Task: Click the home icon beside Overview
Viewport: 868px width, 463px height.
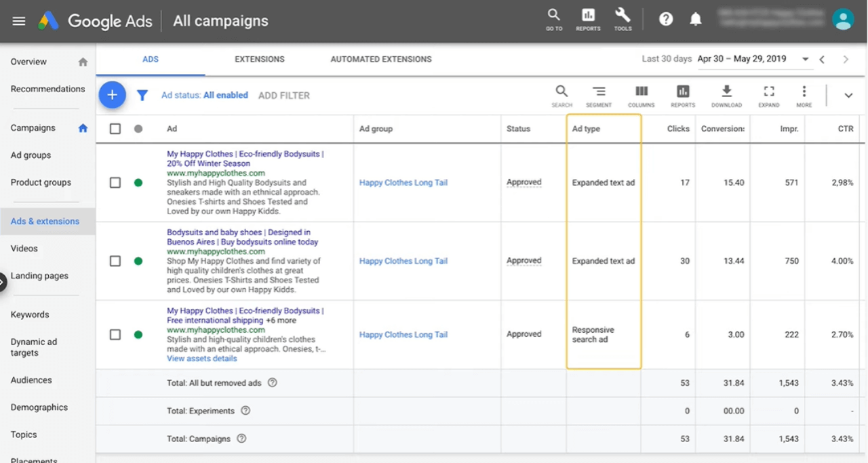Action: 83,62
